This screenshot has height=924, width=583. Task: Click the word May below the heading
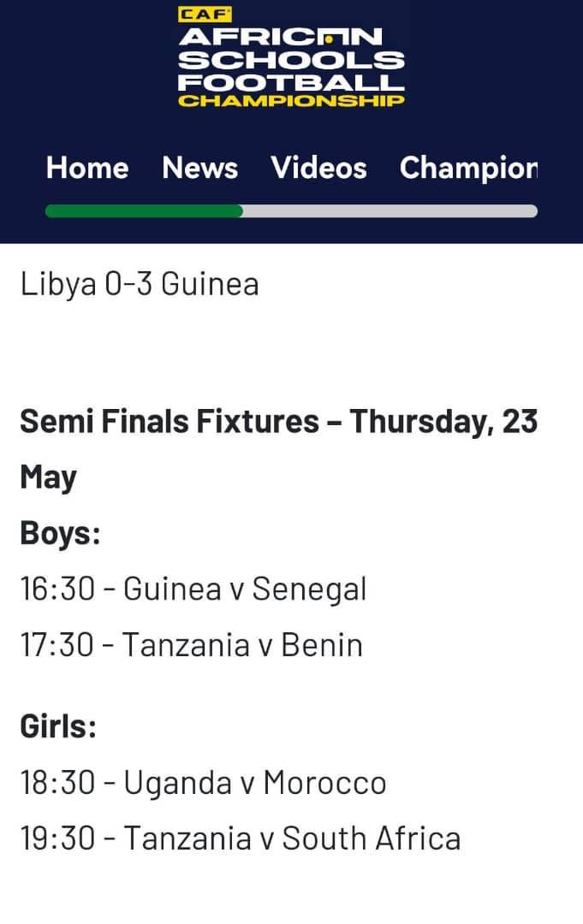point(48,477)
